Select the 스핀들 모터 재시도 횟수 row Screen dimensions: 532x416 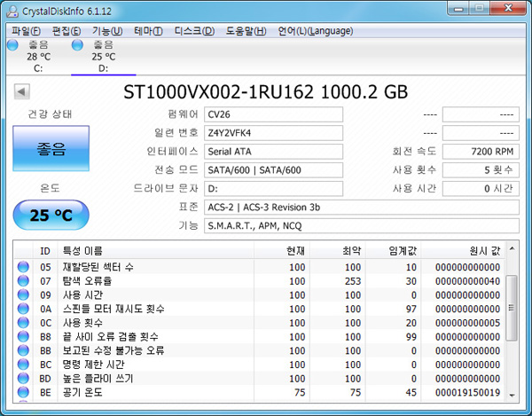pos(260,309)
